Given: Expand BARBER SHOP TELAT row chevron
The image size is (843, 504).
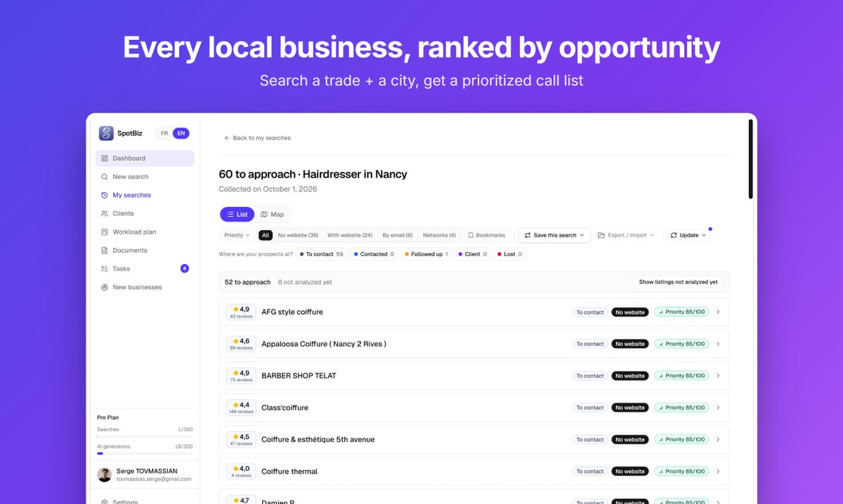Looking at the screenshot, I should coord(718,376).
